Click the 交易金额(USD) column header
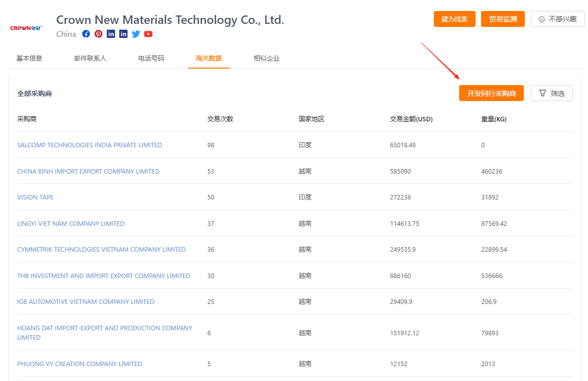Viewport: 588px width, 381px height. 411,119
